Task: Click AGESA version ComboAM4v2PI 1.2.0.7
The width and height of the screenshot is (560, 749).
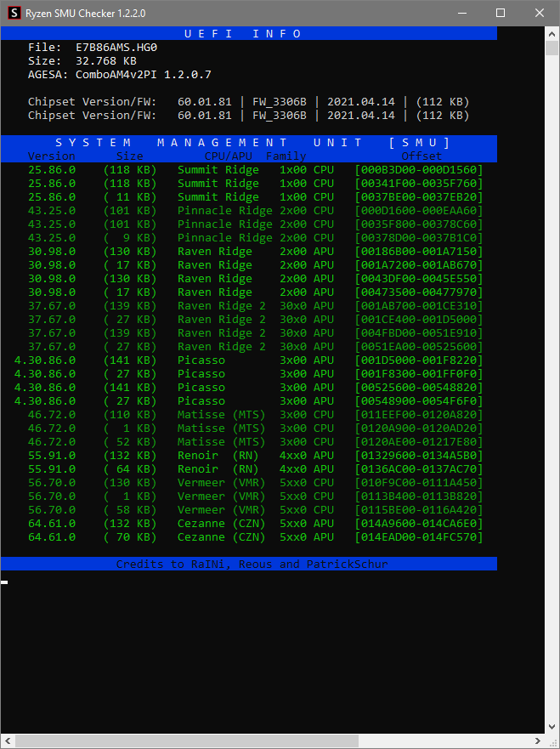Action: (x=144, y=75)
